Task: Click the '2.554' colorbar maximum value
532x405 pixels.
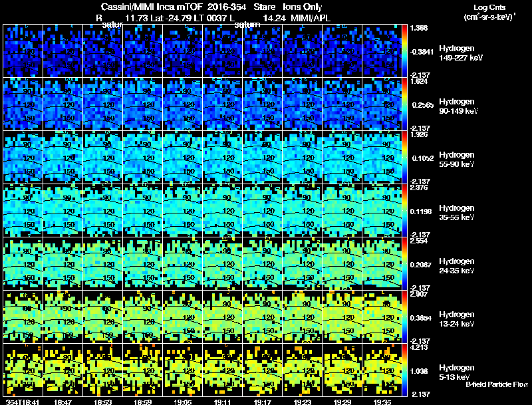Action: tap(419, 241)
